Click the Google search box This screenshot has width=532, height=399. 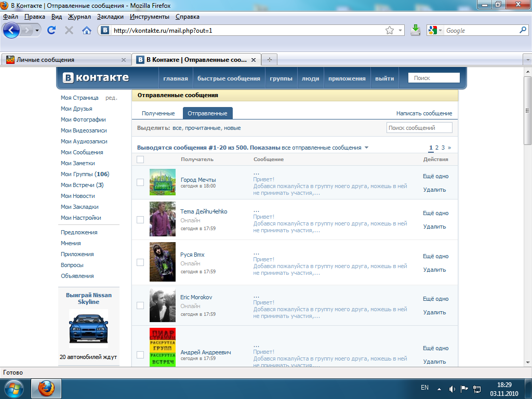point(481,31)
